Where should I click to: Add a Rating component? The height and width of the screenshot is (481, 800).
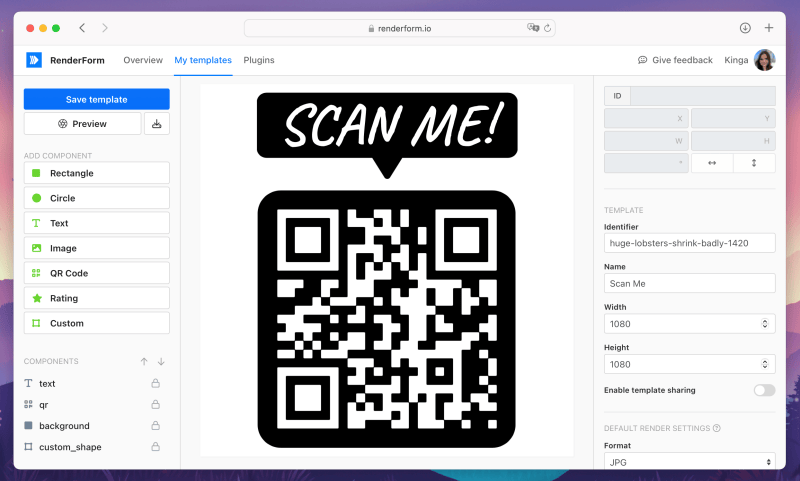click(x=96, y=298)
